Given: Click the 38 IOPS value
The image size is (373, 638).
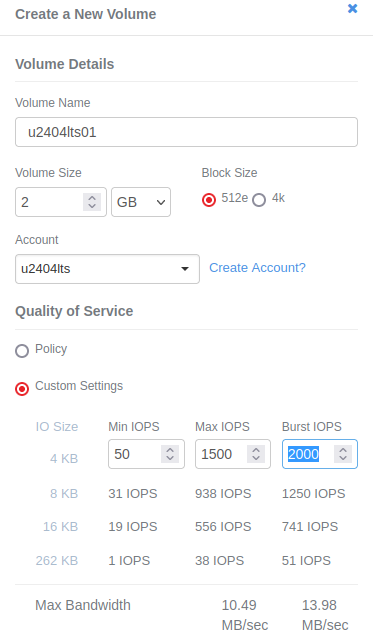Looking at the screenshot, I should coord(220,561).
